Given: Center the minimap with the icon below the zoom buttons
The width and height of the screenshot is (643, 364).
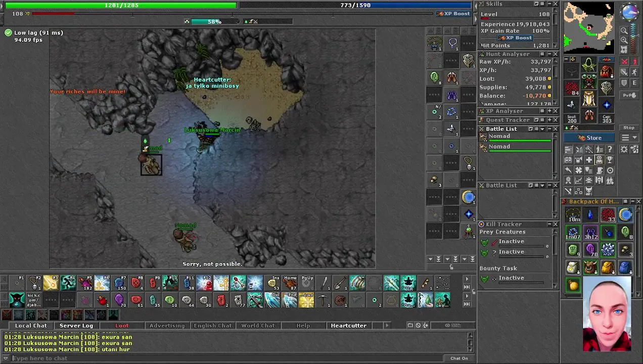Looking at the screenshot, I should 624,50.
